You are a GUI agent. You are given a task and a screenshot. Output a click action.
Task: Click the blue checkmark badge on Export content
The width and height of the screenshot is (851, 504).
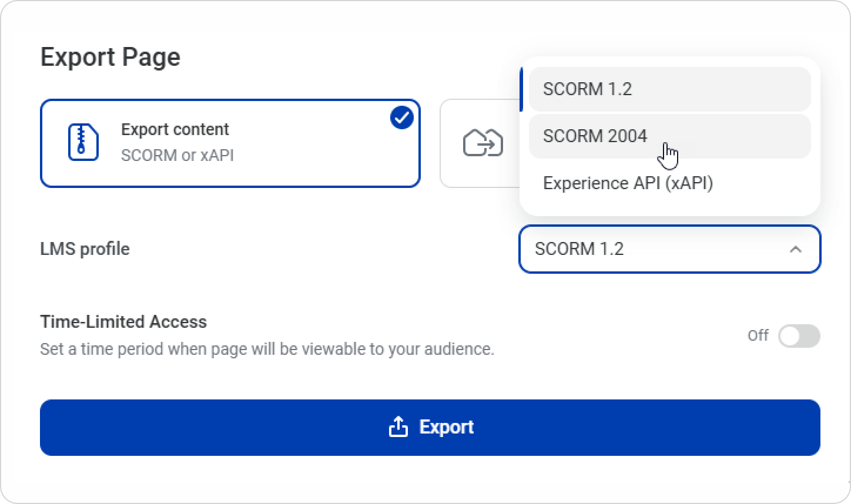click(x=402, y=118)
